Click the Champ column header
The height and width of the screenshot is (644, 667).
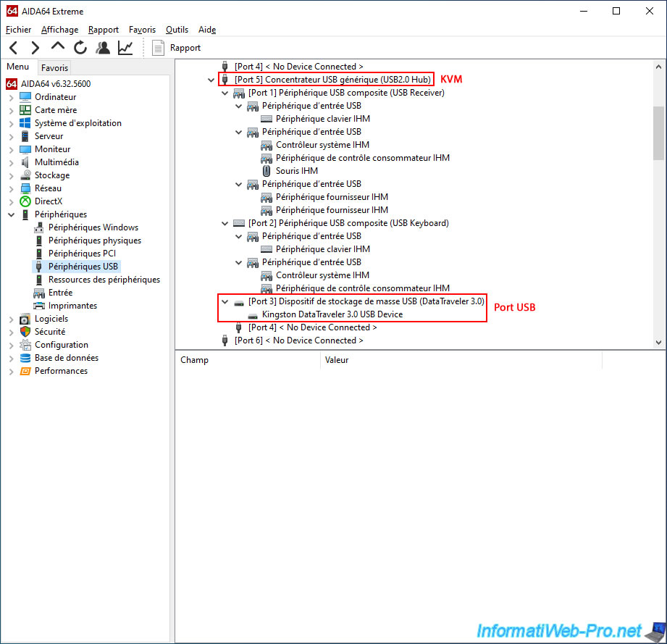point(194,360)
